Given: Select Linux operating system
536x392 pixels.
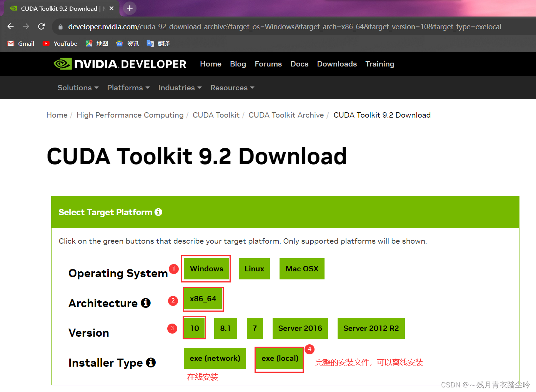Looking at the screenshot, I should (254, 269).
